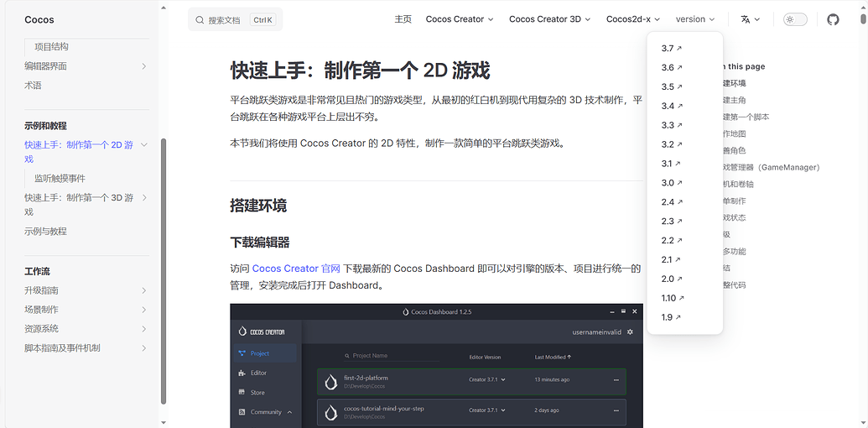Click Ctrl K shortcut badge
This screenshot has width=868, height=428.
pos(263,20)
